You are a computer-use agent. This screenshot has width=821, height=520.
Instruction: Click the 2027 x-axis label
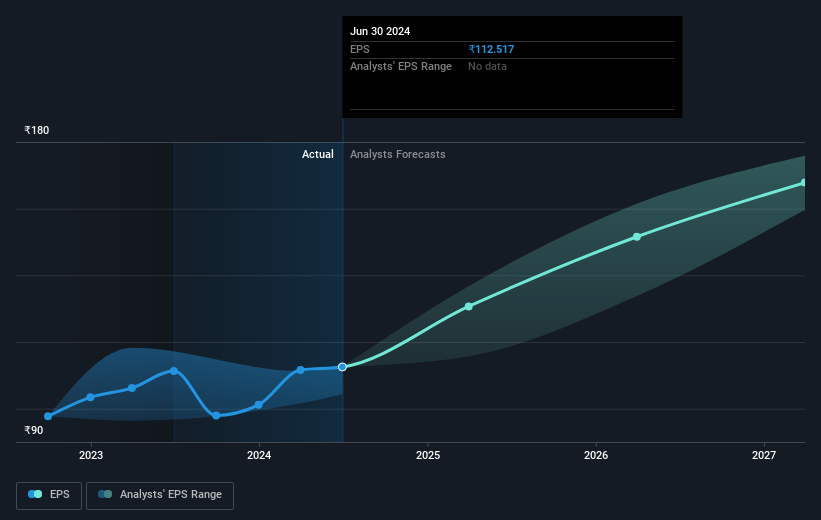coord(764,455)
